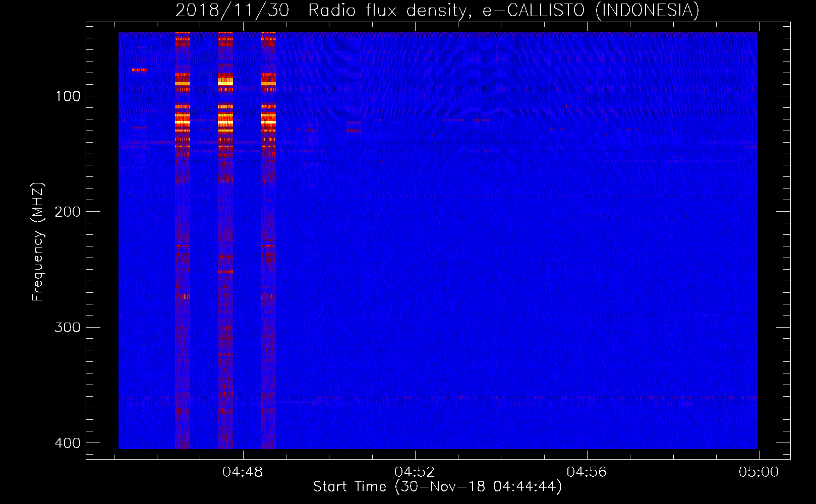Click the 05:00 time tick label

(759, 472)
